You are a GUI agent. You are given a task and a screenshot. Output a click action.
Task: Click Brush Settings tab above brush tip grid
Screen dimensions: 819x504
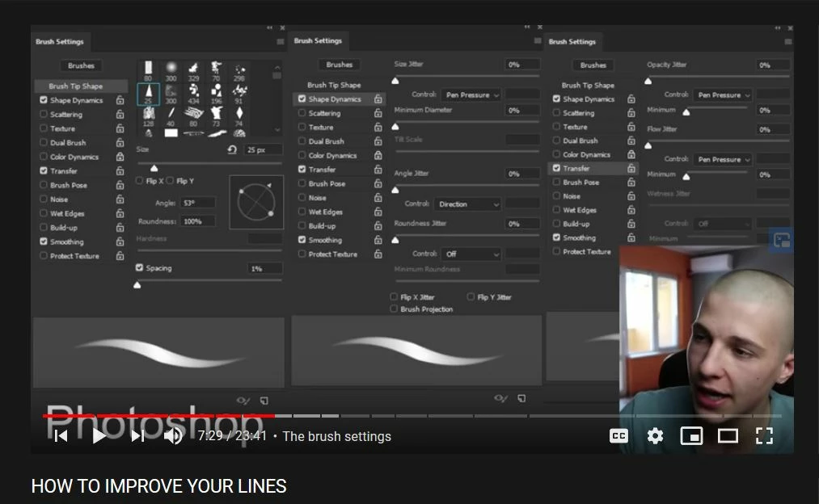coord(60,42)
